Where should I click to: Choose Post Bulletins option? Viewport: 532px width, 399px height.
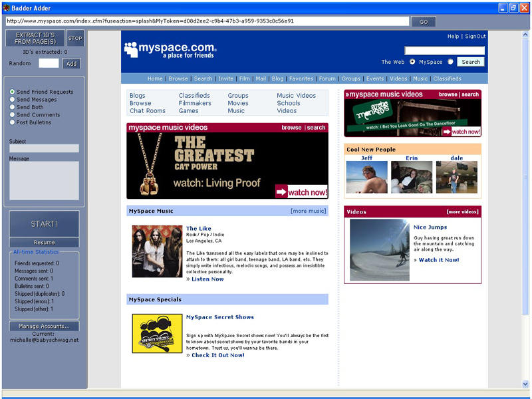12,122
